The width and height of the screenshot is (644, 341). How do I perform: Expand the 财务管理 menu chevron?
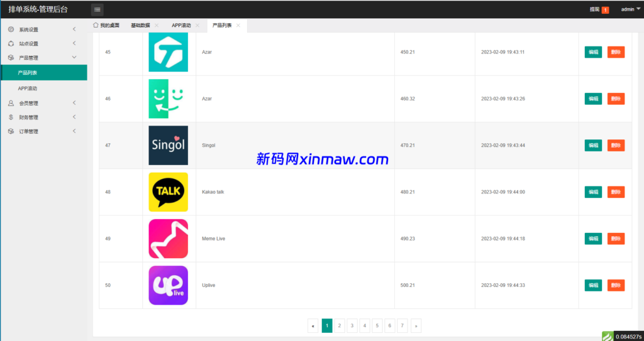point(74,117)
